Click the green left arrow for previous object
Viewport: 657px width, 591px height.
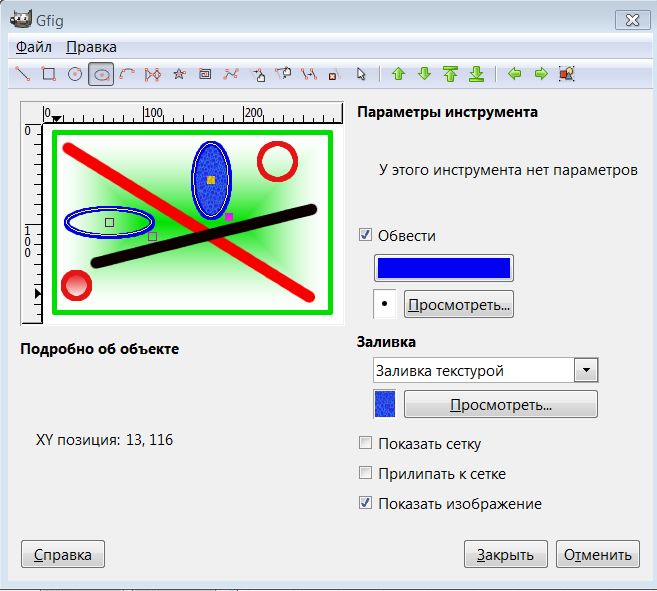[515, 74]
